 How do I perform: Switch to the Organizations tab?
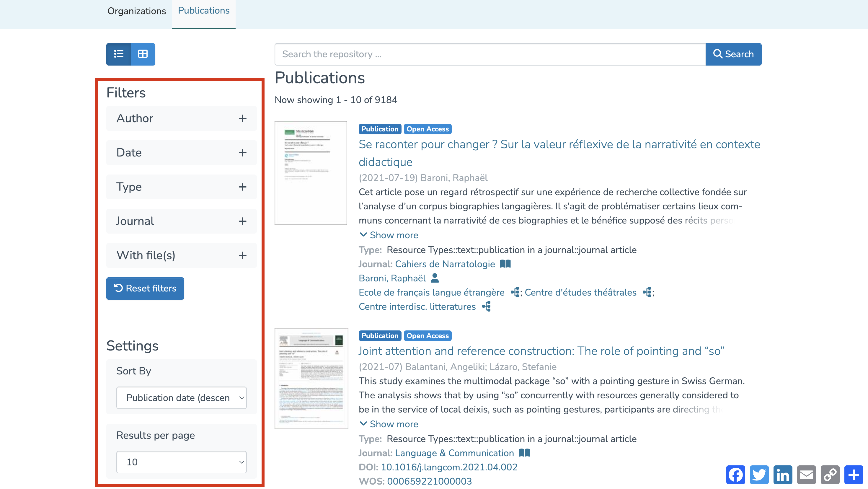pyautogui.click(x=136, y=11)
